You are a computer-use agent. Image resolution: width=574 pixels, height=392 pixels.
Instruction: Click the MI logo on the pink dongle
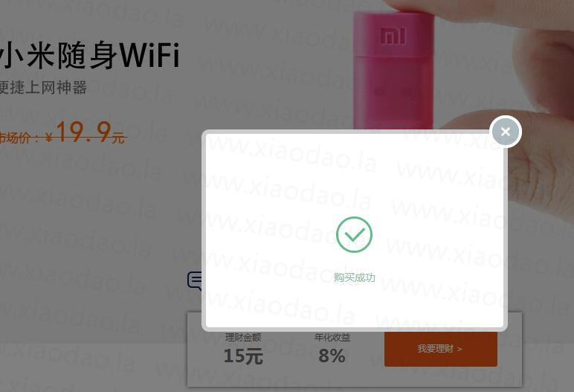click(x=393, y=36)
